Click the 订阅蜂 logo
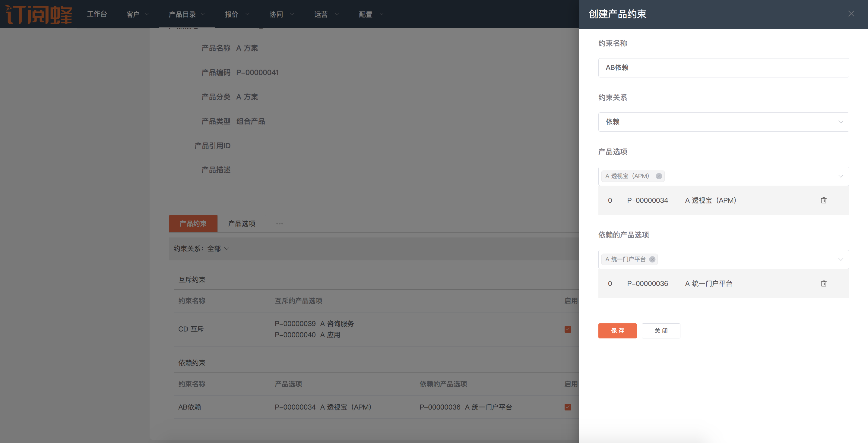The height and width of the screenshot is (443, 868). pyautogui.click(x=39, y=14)
